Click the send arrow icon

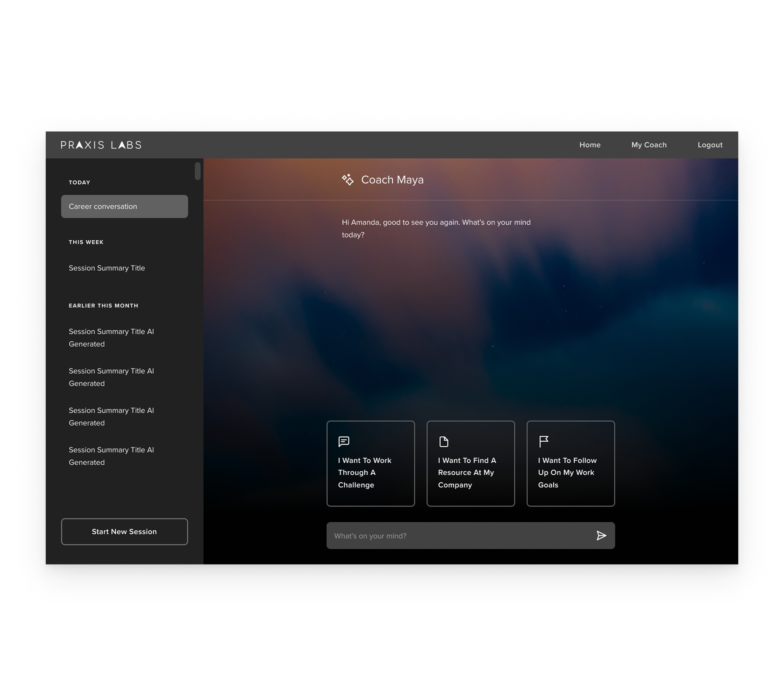point(601,536)
